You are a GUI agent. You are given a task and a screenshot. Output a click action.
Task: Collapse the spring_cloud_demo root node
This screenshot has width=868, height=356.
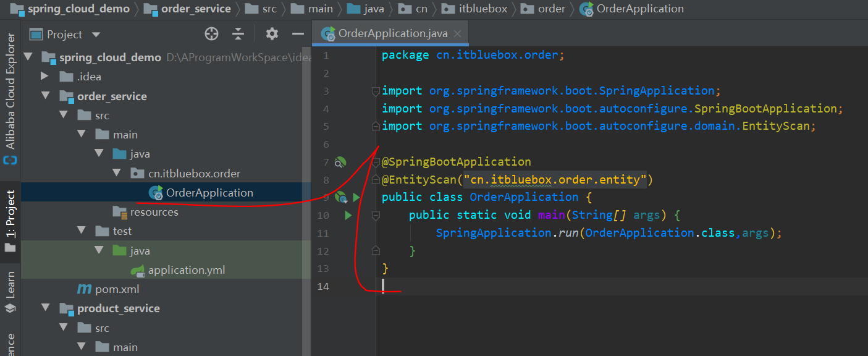click(x=28, y=57)
